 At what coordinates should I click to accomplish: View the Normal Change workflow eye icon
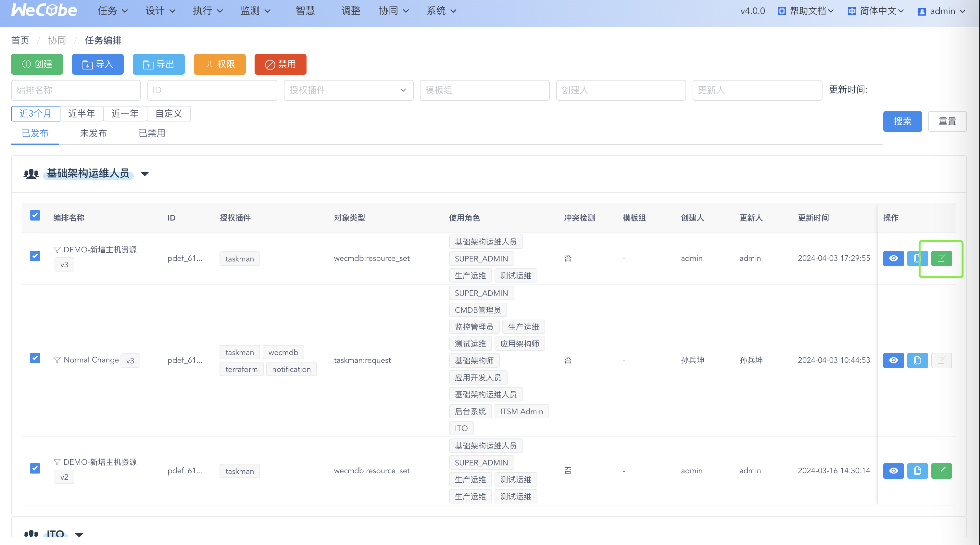pos(893,360)
